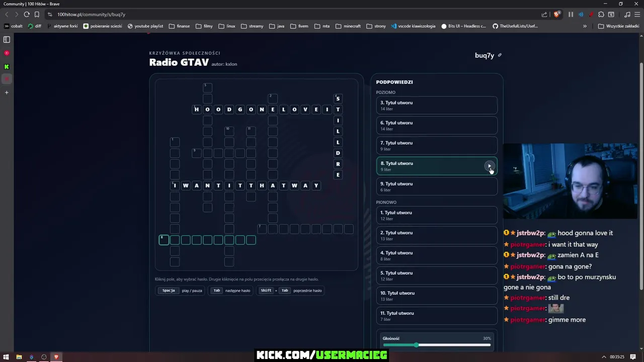Open the java bookmarks folder
Viewport: 644px width, 362px height.
[x=277, y=26]
